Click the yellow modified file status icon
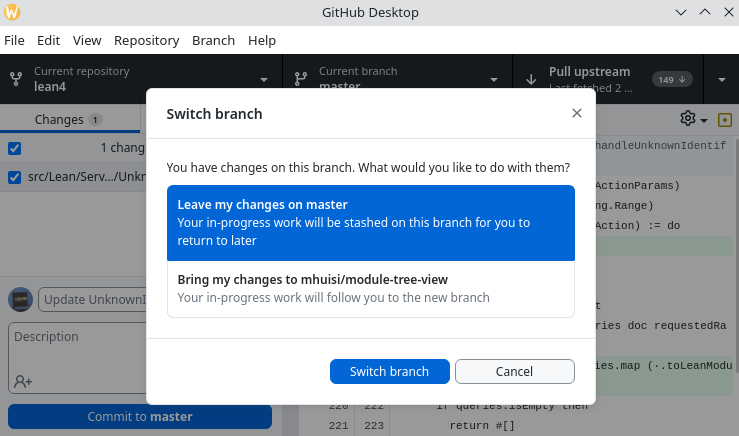The height and width of the screenshot is (436, 739). coord(725,119)
